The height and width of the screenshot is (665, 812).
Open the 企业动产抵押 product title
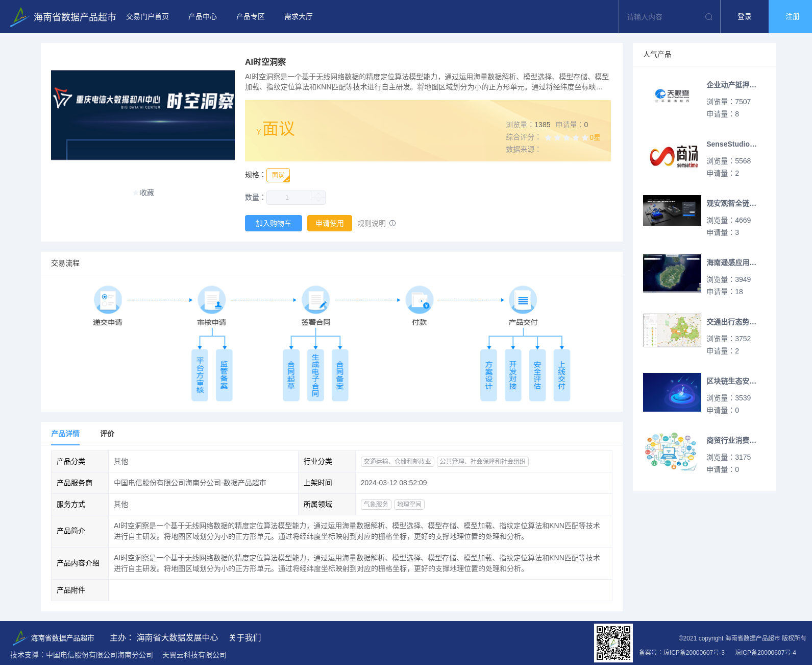click(731, 85)
